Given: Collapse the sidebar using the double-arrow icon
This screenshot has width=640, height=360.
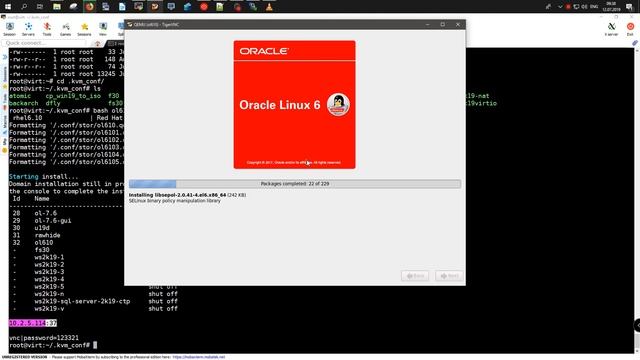Looking at the screenshot, I should tap(4, 57).
